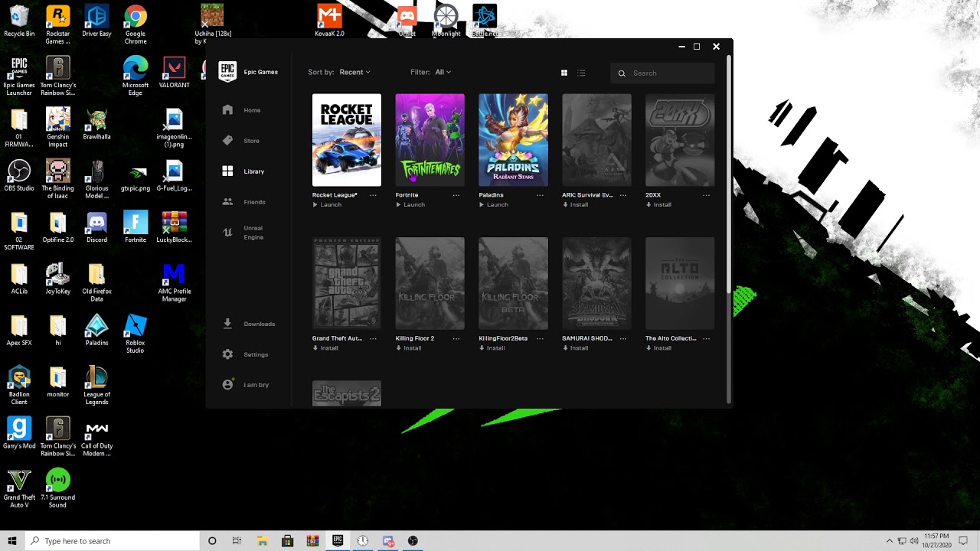The height and width of the screenshot is (551, 980).
Task: Select the Fortnite cover art
Action: pyautogui.click(x=430, y=140)
